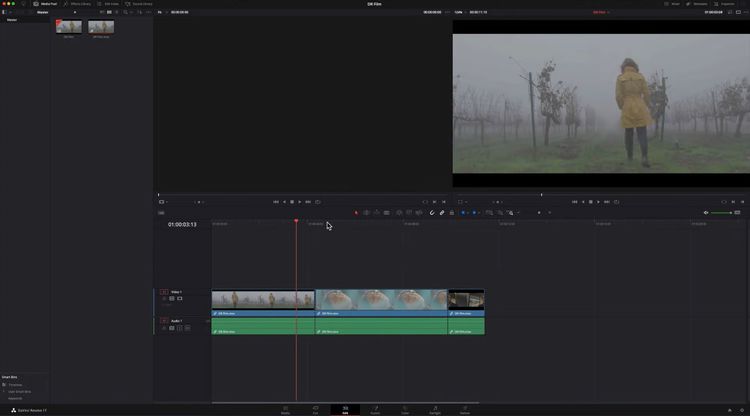The height and width of the screenshot is (416, 750).
Task: Lock the Audio 1 track
Action: 164,328
